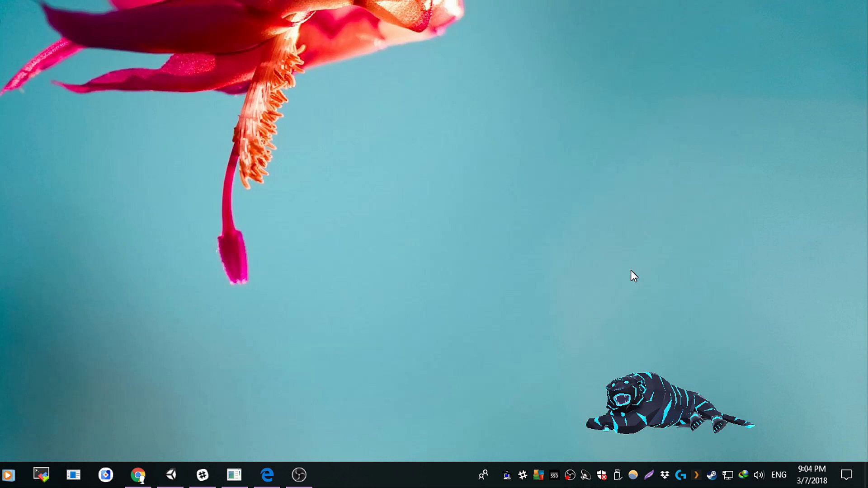The height and width of the screenshot is (488, 868).
Task: Open the Unity editor taskbar icon
Action: (171, 475)
